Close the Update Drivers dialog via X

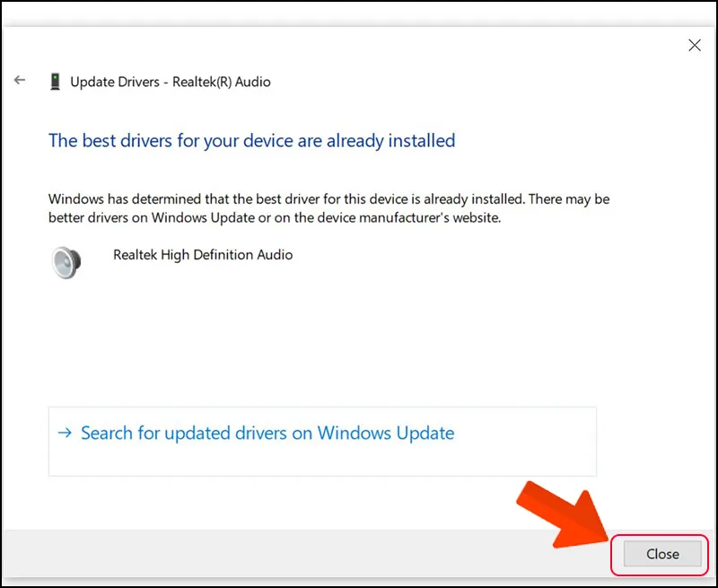click(x=695, y=45)
